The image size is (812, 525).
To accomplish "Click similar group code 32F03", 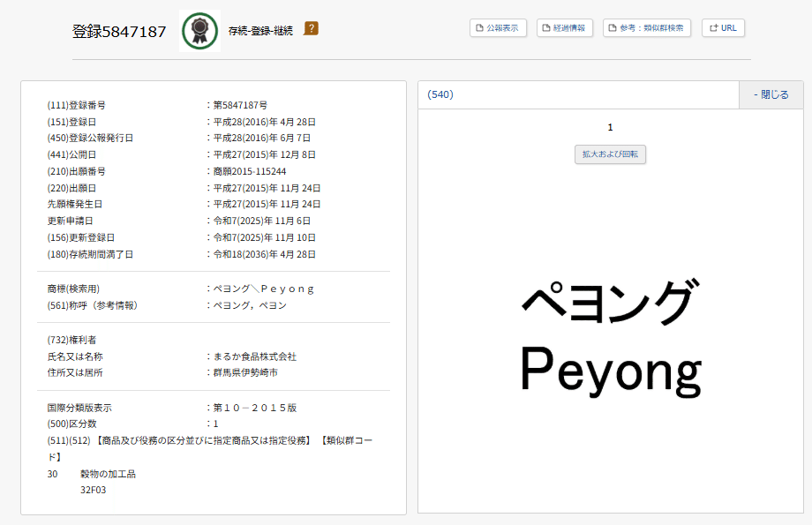I will 94,490.
